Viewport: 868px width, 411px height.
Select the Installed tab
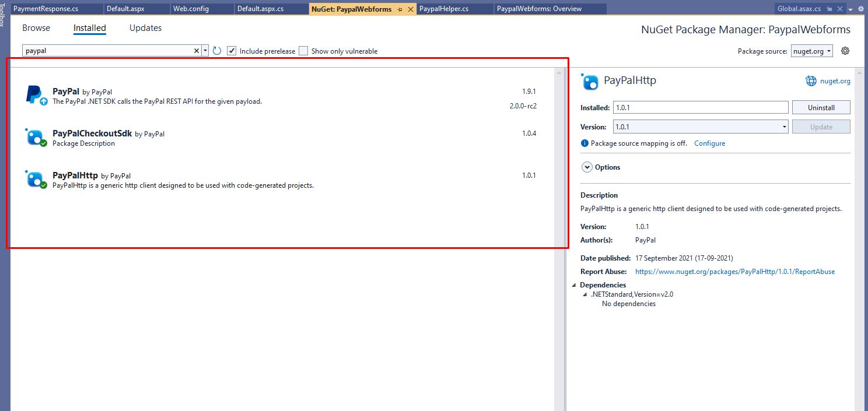point(90,28)
